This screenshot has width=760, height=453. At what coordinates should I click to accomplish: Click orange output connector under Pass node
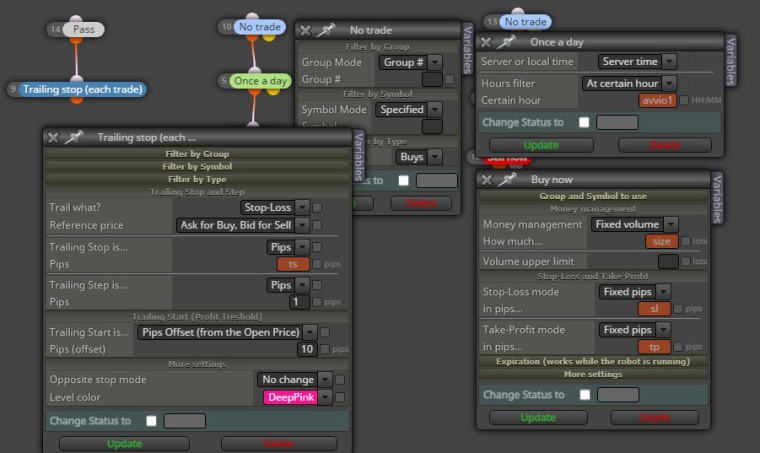point(76,40)
